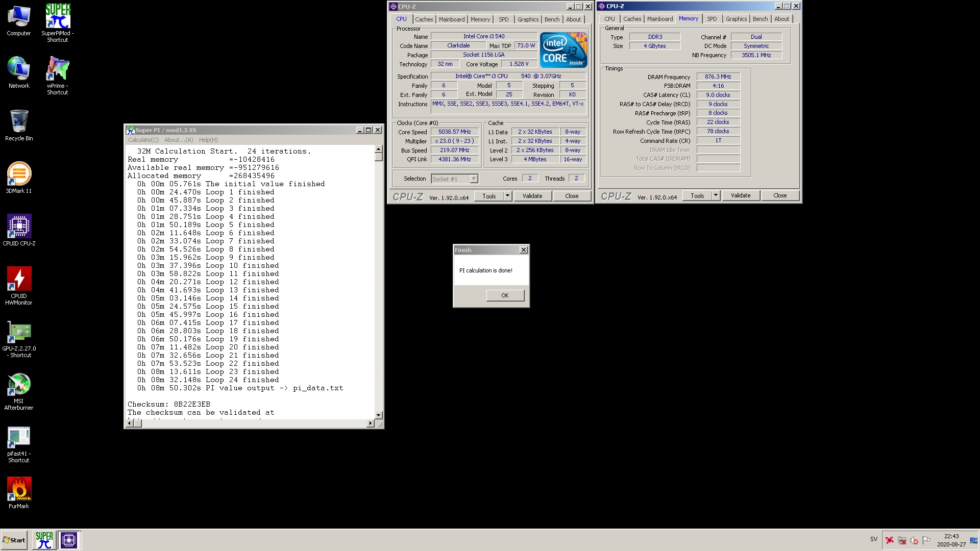Switch to Graphics tab in right CPU-Z
Image resolution: width=980 pixels, height=551 pixels.
[x=736, y=19]
